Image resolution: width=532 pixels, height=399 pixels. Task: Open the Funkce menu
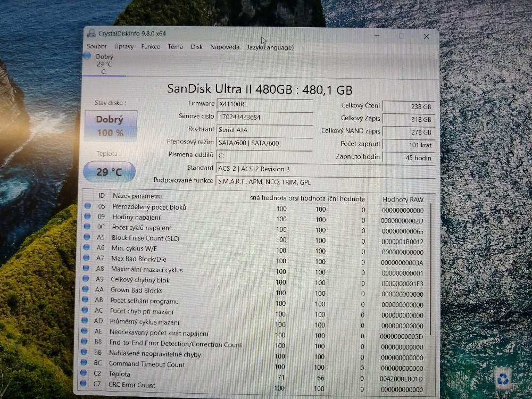[151, 46]
